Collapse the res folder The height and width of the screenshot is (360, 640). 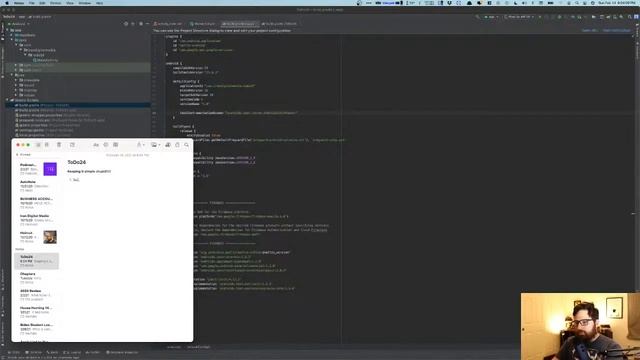11,75
